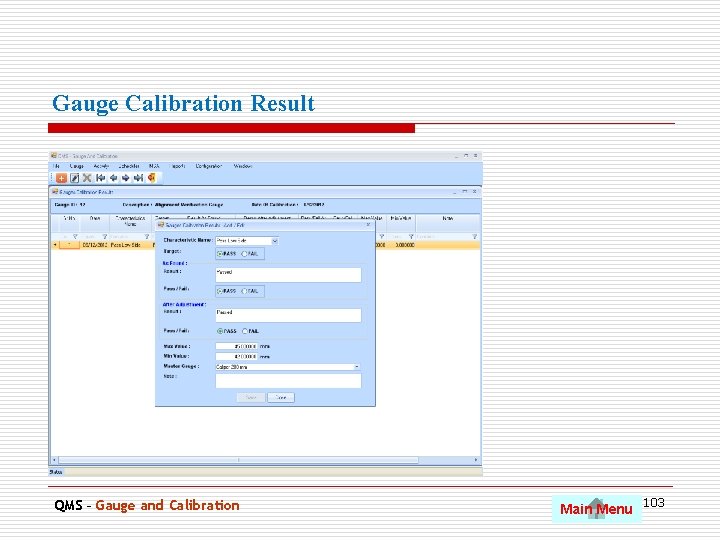Go to last record toolbar arrow
The height and width of the screenshot is (540, 720).
[138, 178]
